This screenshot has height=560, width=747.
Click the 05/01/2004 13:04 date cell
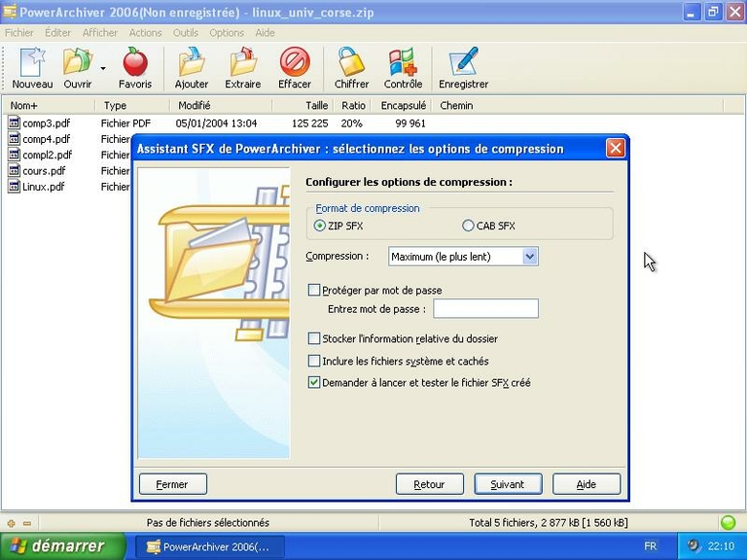[x=216, y=123]
